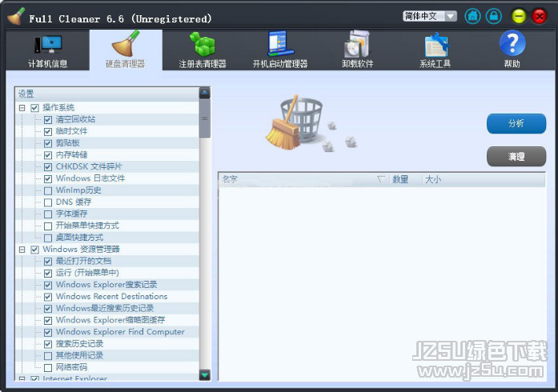The image size is (558, 392).
Task: Enable 网络密码 checkbox
Action: [x=48, y=367]
